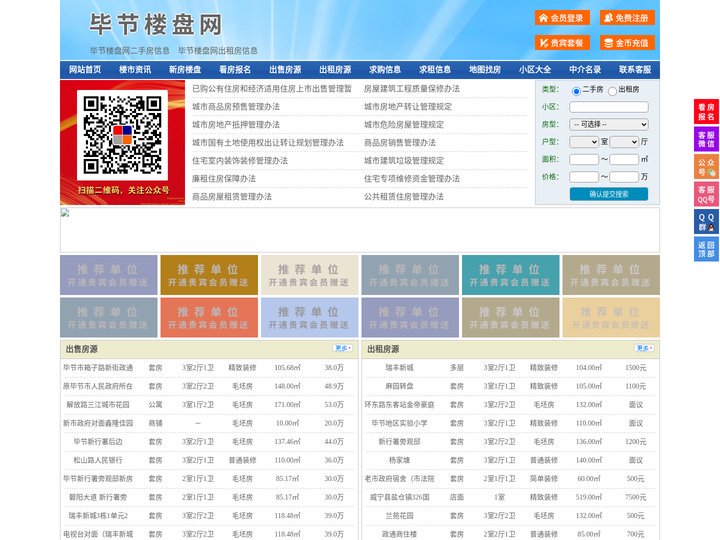Open 求购信息 in navigation bar
This screenshot has height=540, width=720.
tap(385, 70)
